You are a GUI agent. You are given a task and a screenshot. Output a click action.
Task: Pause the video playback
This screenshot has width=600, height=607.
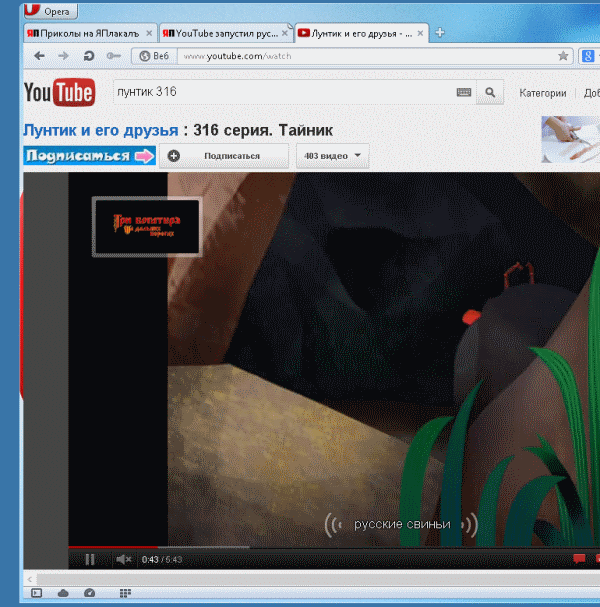[90, 559]
